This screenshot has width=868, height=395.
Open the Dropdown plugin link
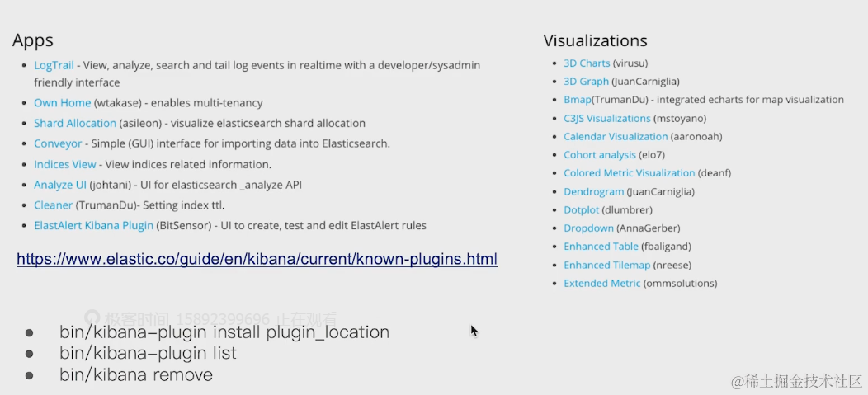coord(588,228)
